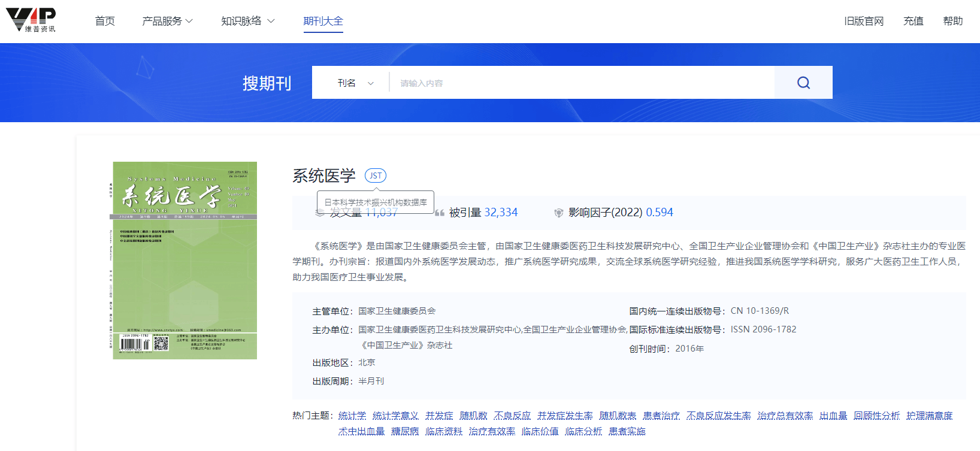Click the journal title 系统医学
This screenshot has width=980, height=451.
point(324,175)
